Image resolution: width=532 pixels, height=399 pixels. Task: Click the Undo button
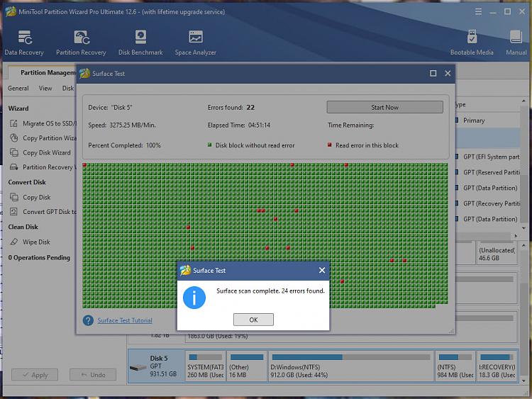pyautogui.click(x=93, y=375)
